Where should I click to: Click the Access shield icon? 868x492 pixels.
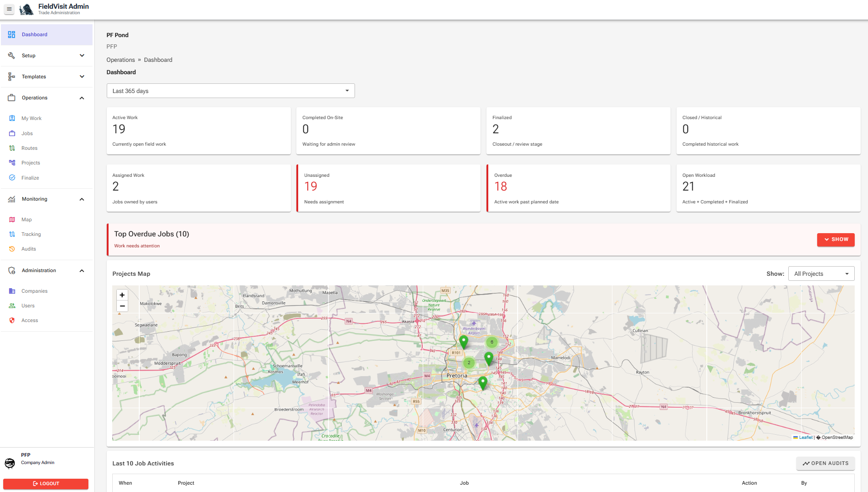12,320
